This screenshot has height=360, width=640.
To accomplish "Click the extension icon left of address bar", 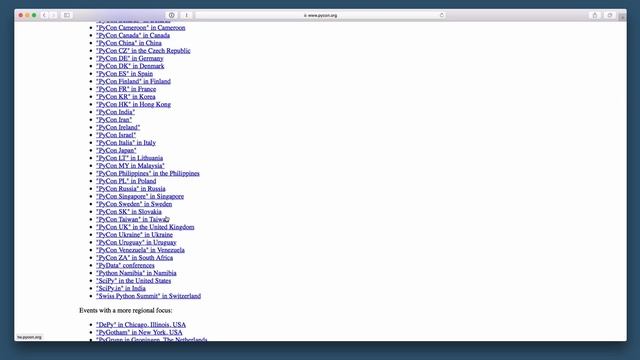I will (x=187, y=16).
